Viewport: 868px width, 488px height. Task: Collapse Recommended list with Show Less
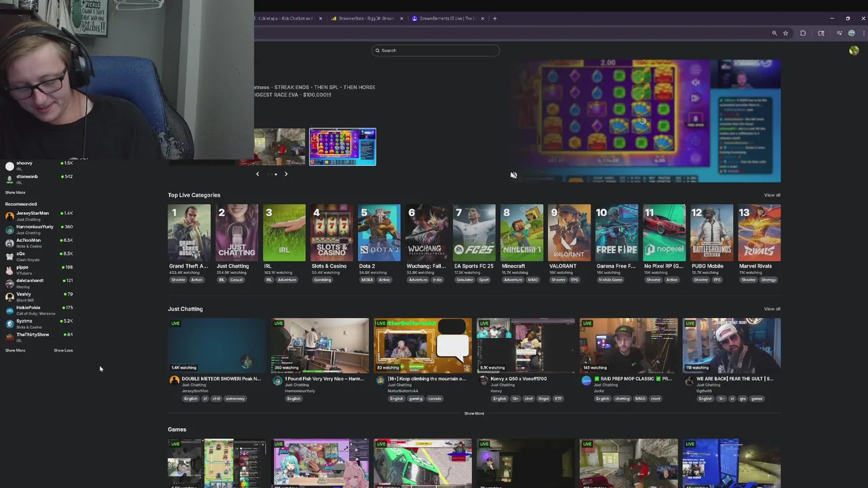pyautogui.click(x=63, y=350)
